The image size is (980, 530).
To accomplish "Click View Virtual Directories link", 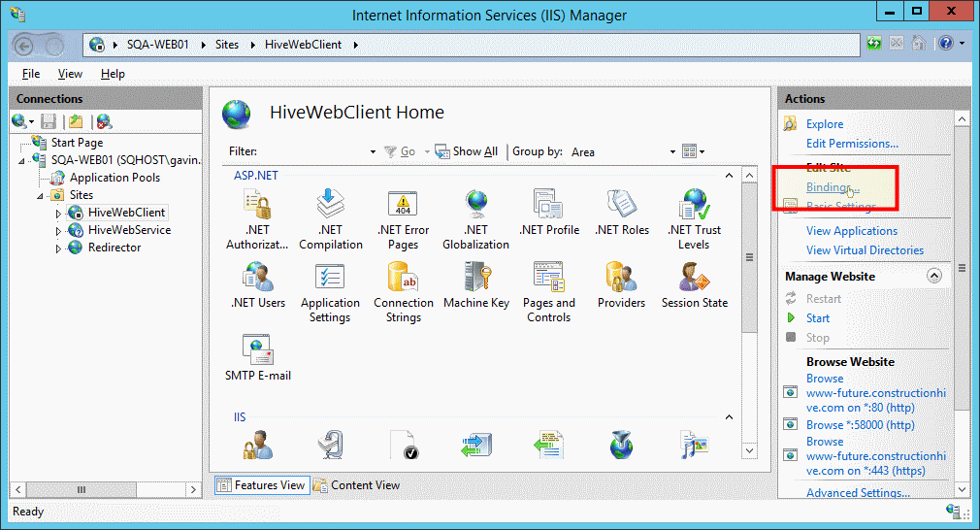I will 865,250.
